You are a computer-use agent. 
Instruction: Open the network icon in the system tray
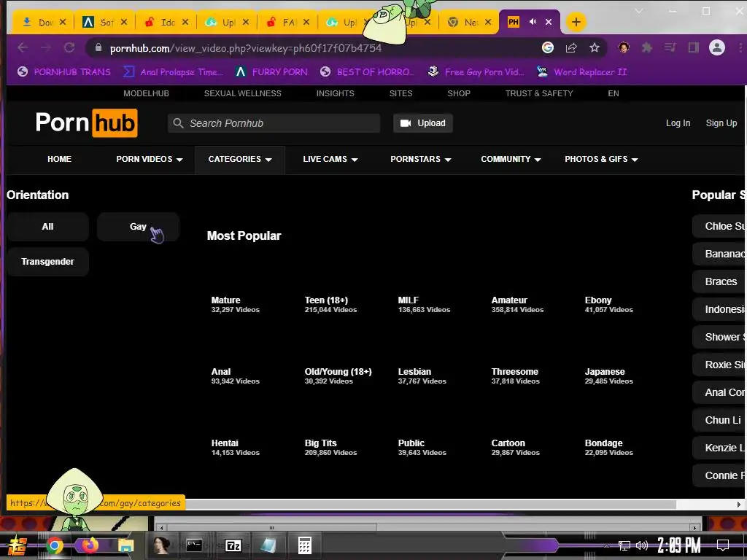click(x=624, y=545)
